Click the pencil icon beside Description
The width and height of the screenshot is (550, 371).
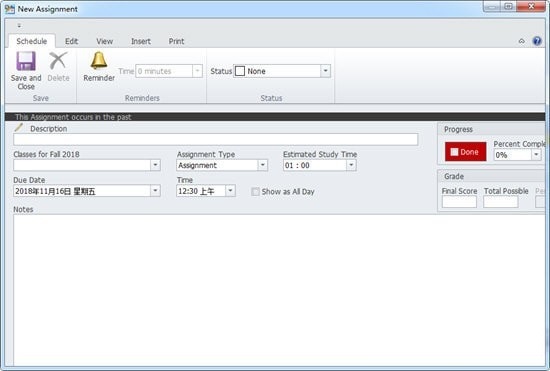[19, 127]
